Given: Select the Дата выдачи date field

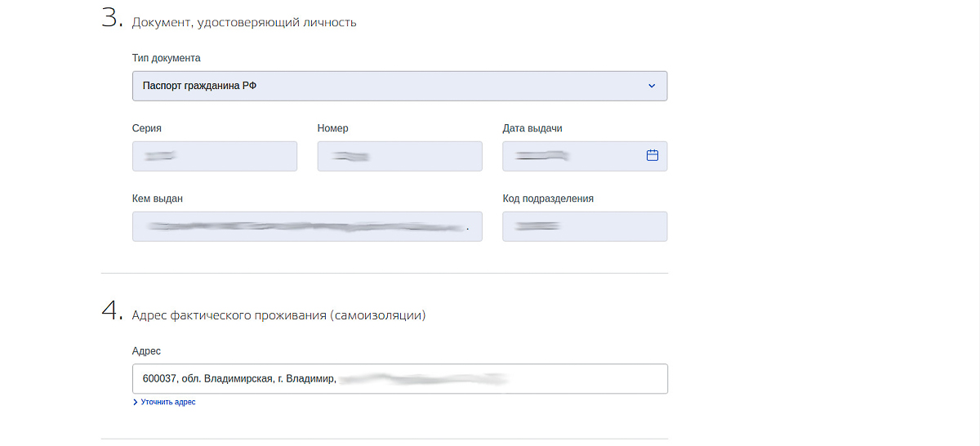Looking at the screenshot, I should [x=572, y=156].
